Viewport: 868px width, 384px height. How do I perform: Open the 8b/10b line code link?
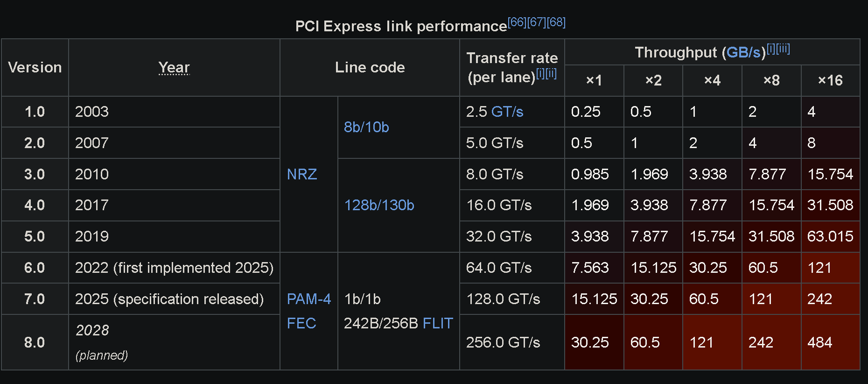(366, 127)
